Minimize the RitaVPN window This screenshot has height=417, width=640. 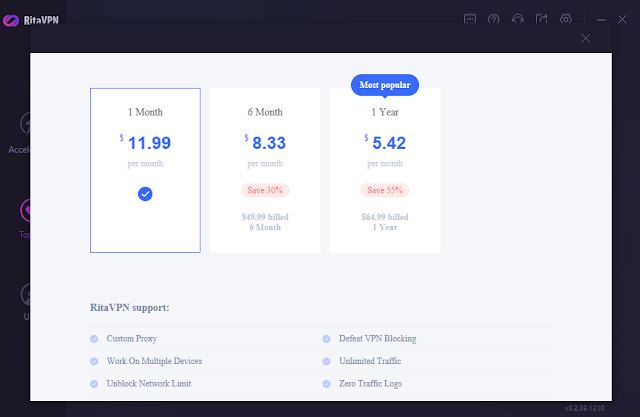(601, 20)
